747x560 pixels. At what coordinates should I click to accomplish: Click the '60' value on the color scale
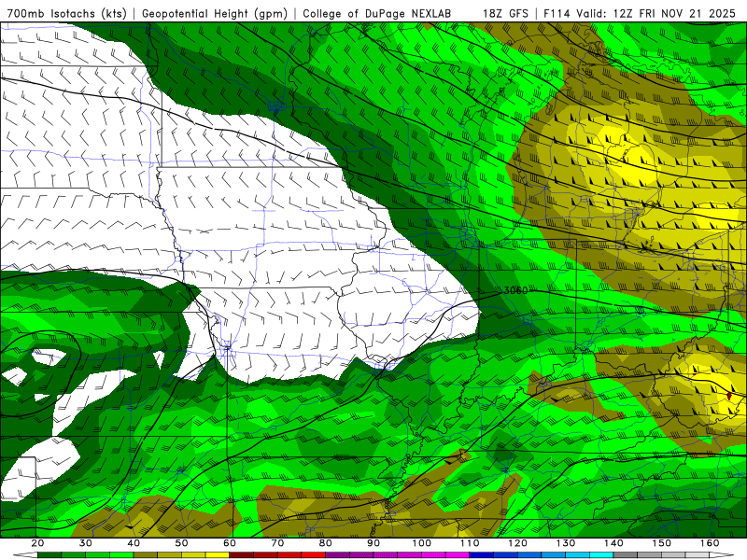(x=230, y=543)
